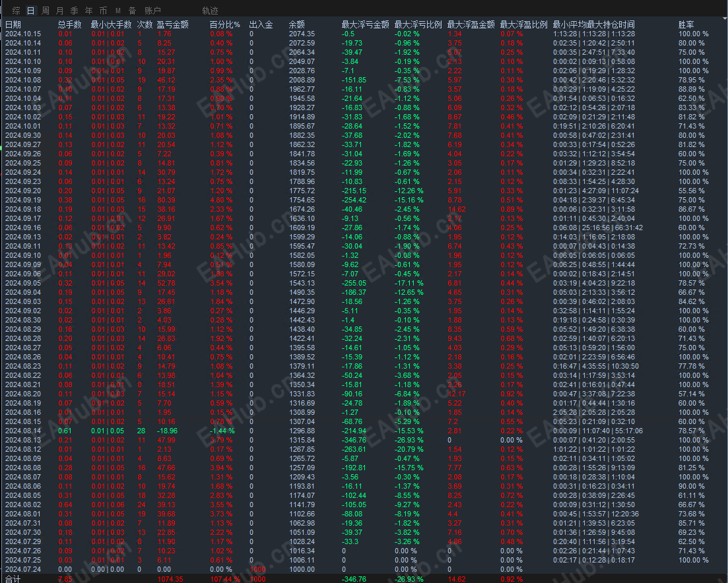Click floating loss value -255.05
Screen dimensions: 728x583
tap(354, 283)
